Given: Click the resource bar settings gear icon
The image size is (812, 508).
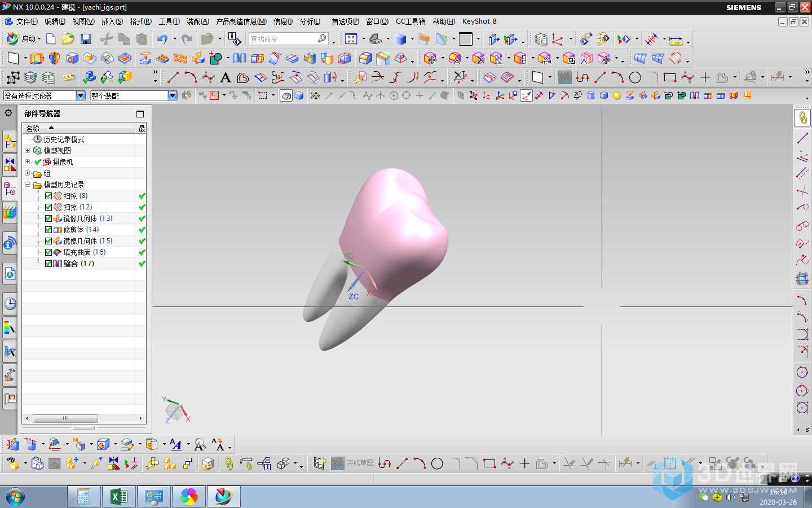Looking at the screenshot, I should [x=8, y=113].
